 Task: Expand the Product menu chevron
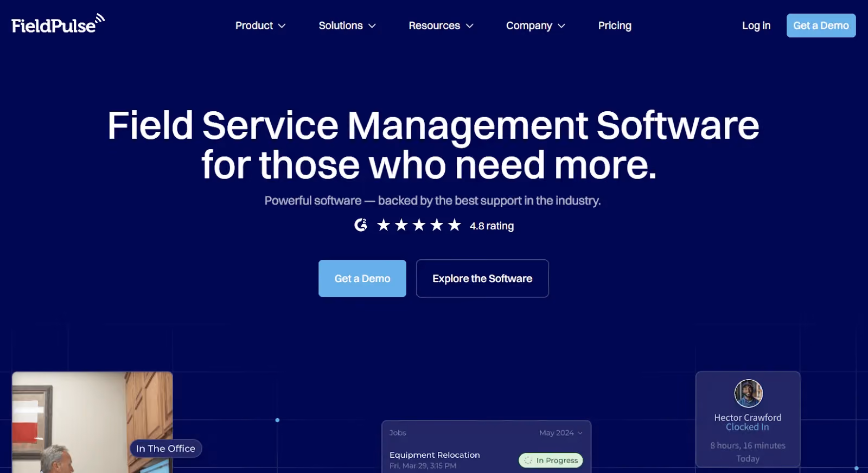coord(282,26)
